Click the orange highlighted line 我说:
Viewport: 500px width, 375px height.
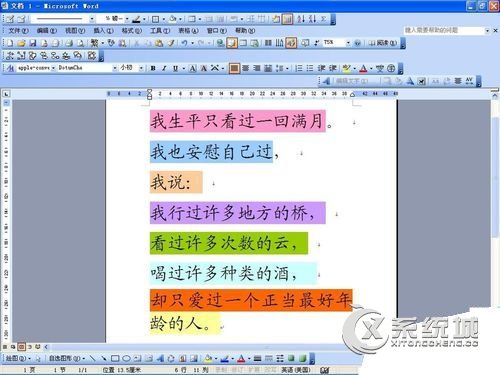pyautogui.click(x=176, y=182)
